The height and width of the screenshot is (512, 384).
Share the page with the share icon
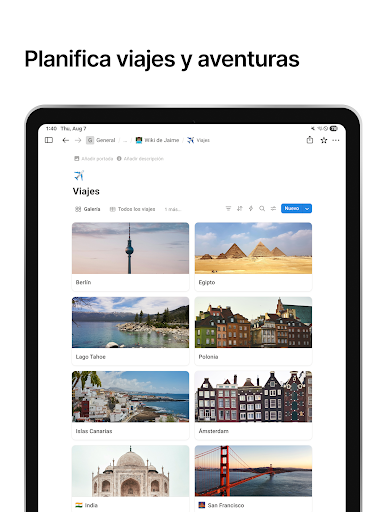310,140
